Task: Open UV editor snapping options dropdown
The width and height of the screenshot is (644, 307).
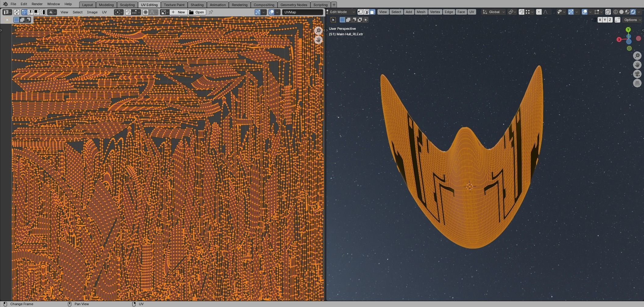Action: click(x=136, y=12)
